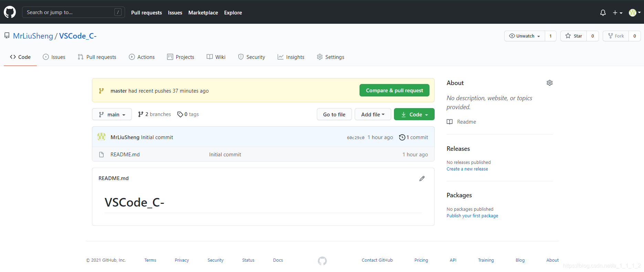The height and width of the screenshot is (272, 644).
Task: Open the main branch selector dropdown
Action: coord(112,114)
